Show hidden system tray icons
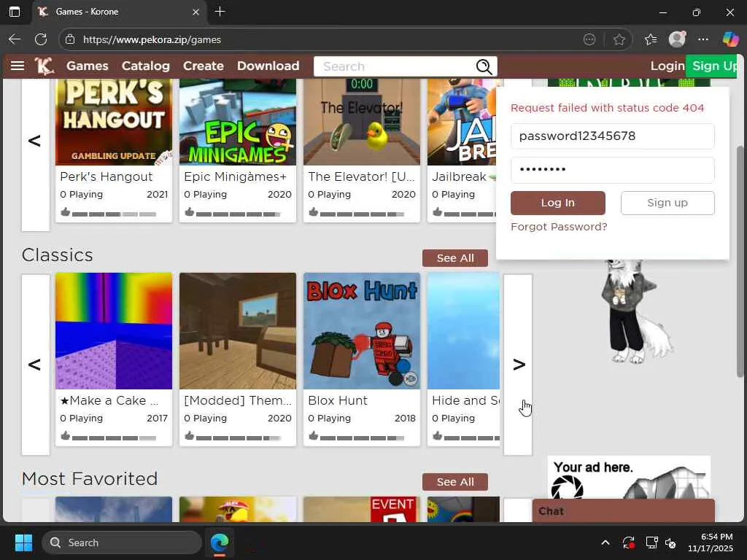 [x=605, y=542]
